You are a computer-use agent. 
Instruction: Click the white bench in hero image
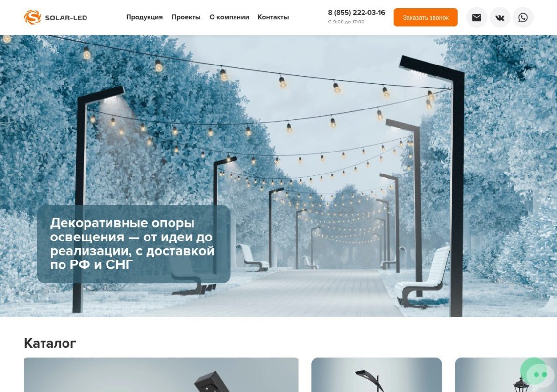422,277
